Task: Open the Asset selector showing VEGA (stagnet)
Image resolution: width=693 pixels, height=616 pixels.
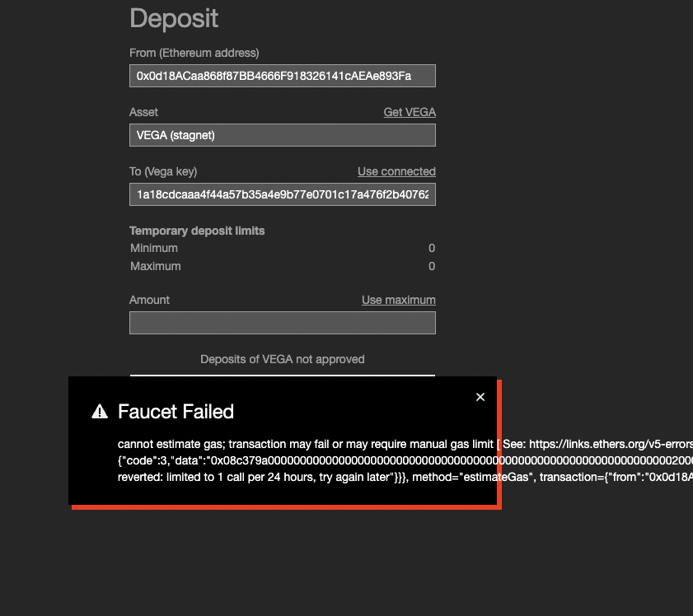Action: click(282, 135)
